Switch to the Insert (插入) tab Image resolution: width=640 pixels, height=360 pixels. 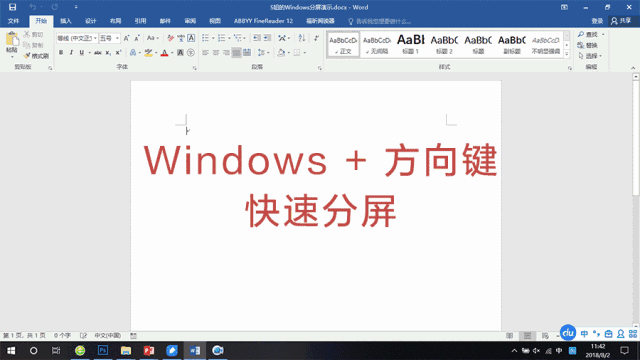pos(66,21)
